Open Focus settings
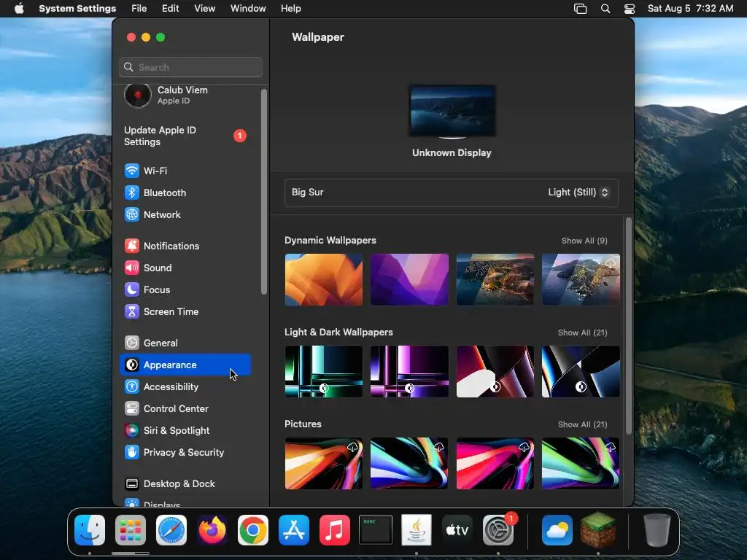 185,289
